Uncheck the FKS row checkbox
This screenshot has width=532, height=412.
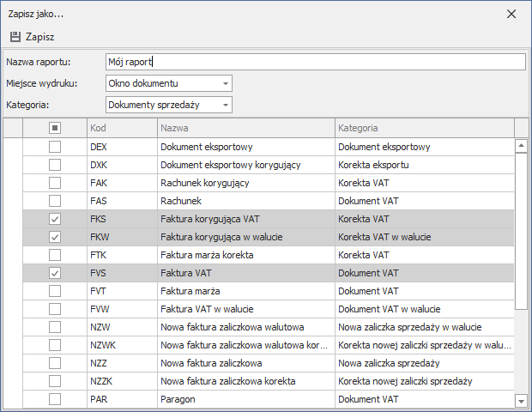tap(55, 219)
